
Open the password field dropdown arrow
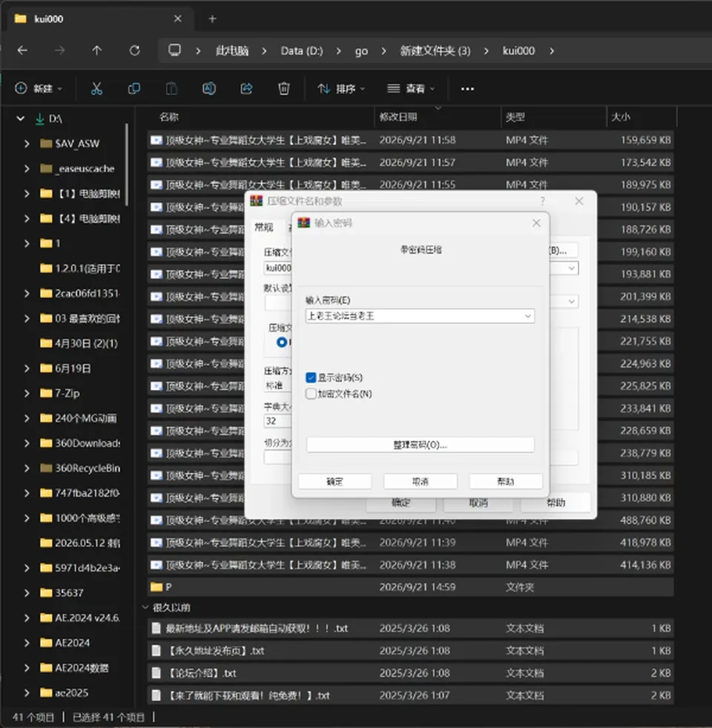tap(527, 316)
